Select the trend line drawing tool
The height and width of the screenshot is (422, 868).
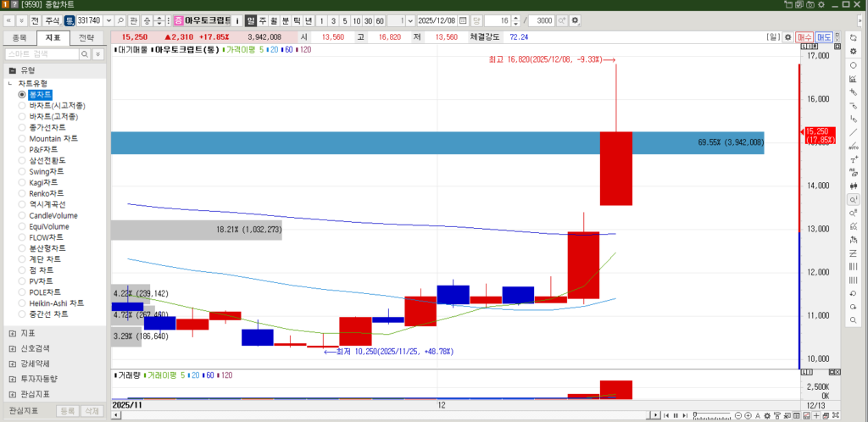click(x=854, y=132)
